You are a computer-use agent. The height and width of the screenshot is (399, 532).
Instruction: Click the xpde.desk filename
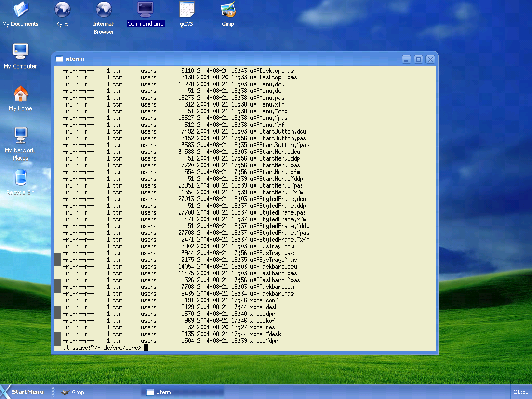[264, 307]
